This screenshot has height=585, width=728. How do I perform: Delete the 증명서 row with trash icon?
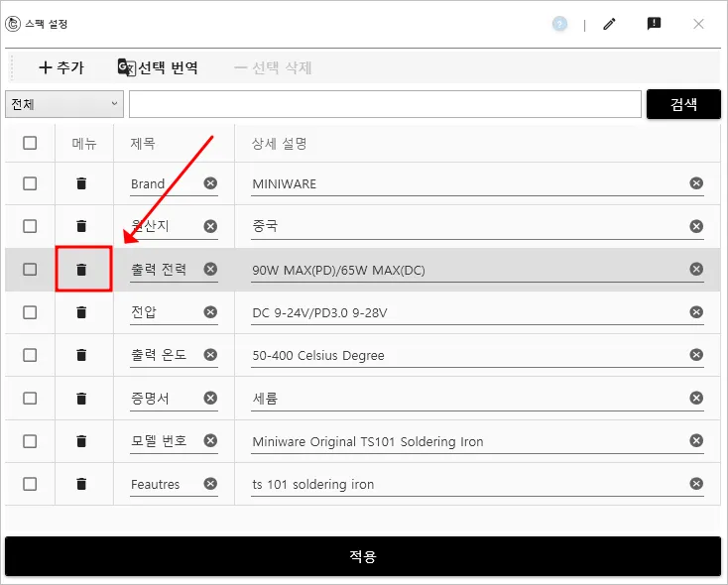81,398
